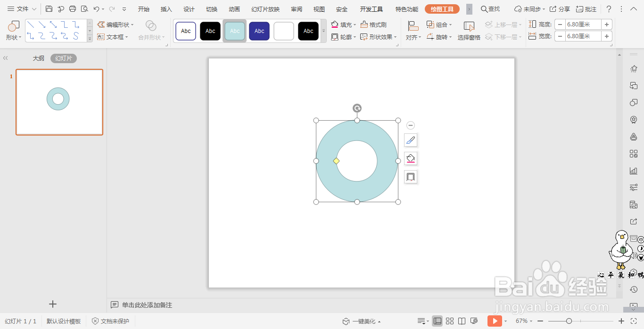Screen dimensions: 644x329
Task: Collapse the ribbon with the top-right caret
Action: pos(633,9)
